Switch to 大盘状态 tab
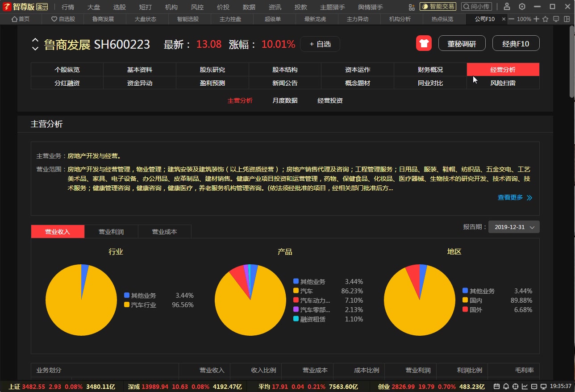This screenshot has width=575, height=392. 146,19
